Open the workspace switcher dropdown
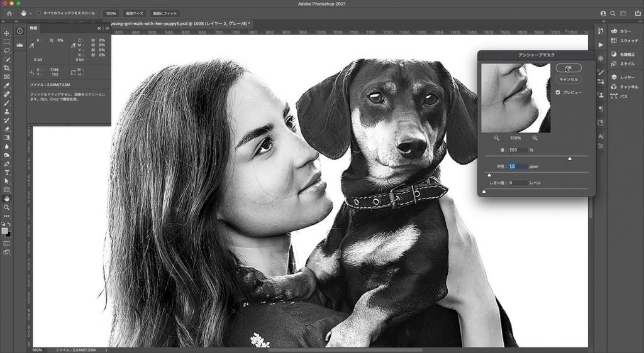 coord(625,13)
